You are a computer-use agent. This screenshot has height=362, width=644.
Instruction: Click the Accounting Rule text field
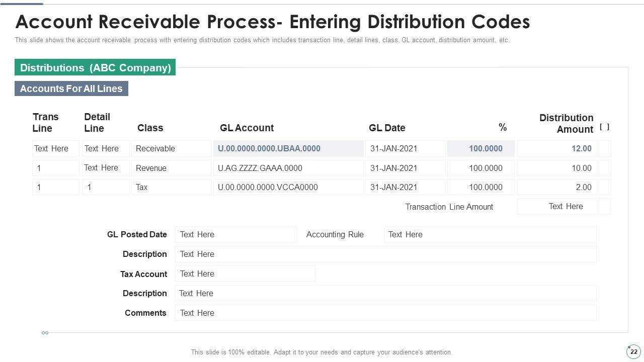click(490, 235)
